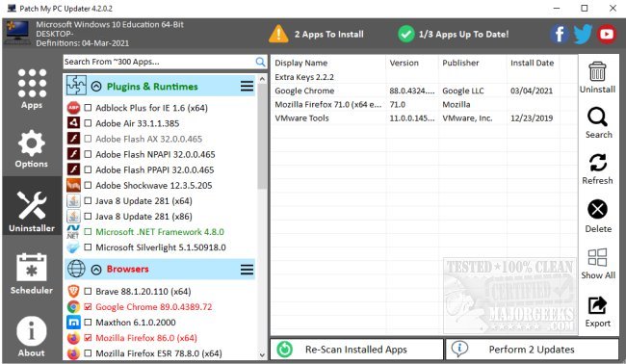The image size is (626, 364).
Task: Check Adblock Plus for IE 1.6 checkbox
Action: (88, 108)
